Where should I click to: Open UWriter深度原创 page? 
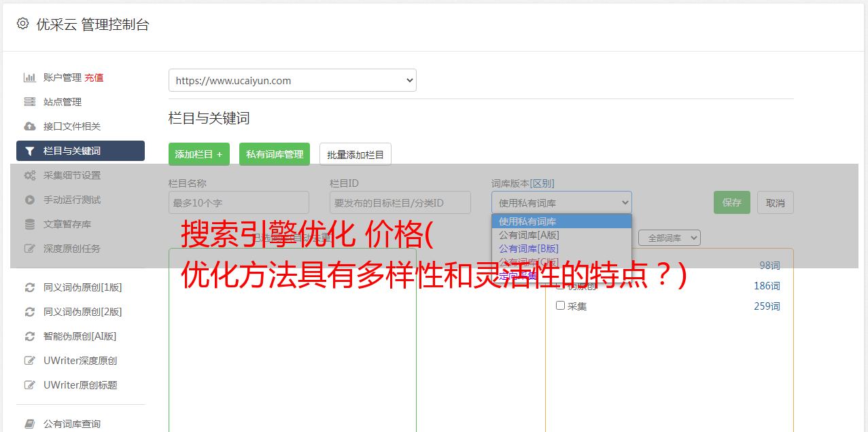pyautogui.click(x=80, y=361)
